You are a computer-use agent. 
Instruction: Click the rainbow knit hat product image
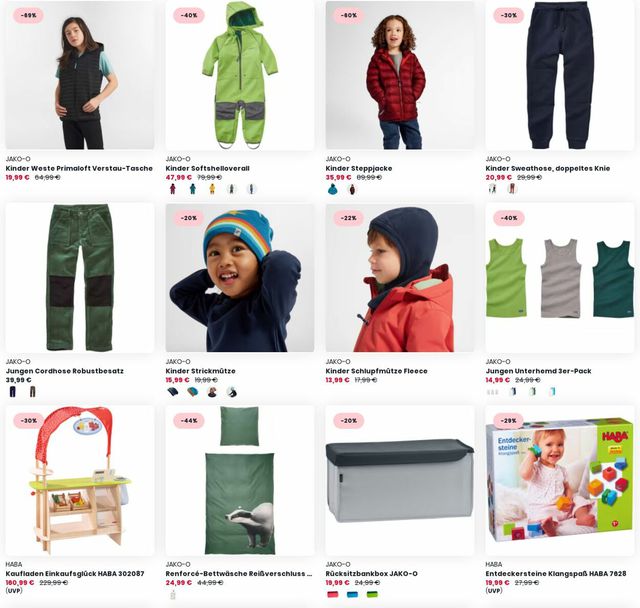[240, 278]
